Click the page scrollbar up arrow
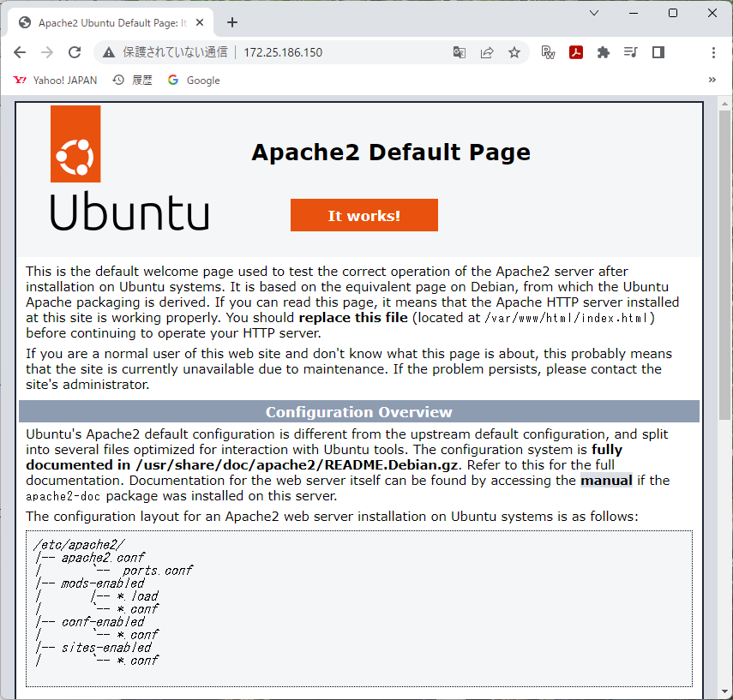The height and width of the screenshot is (700, 733). click(x=724, y=104)
